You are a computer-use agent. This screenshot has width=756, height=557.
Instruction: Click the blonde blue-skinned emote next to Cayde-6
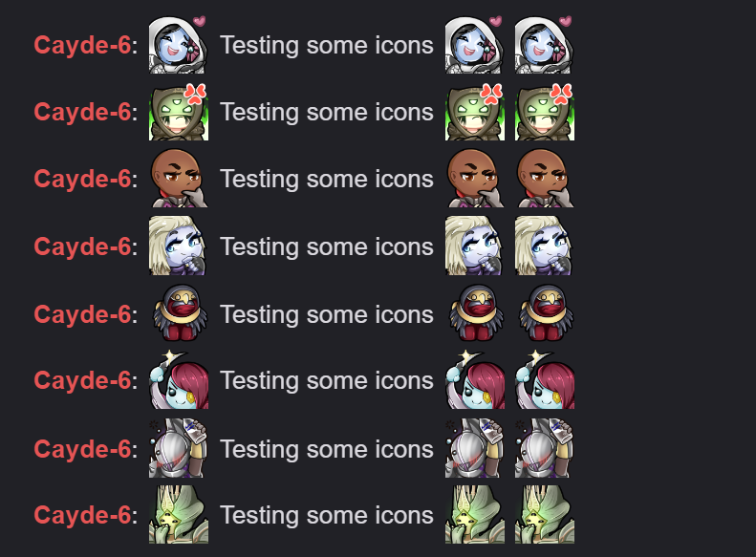[x=178, y=246]
